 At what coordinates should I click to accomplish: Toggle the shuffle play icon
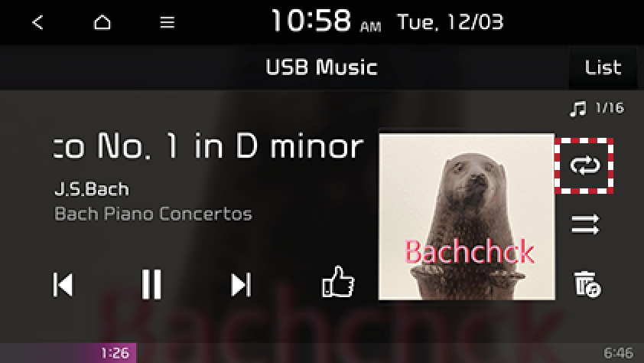pyautogui.click(x=585, y=224)
